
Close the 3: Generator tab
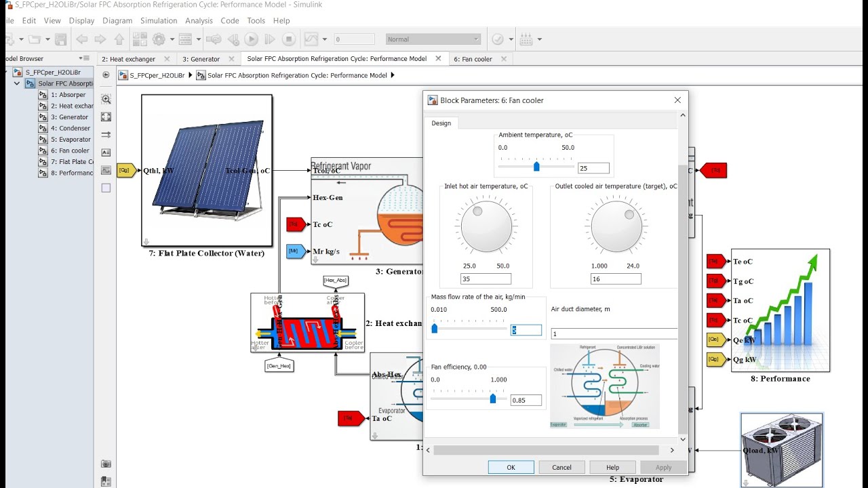click(233, 59)
